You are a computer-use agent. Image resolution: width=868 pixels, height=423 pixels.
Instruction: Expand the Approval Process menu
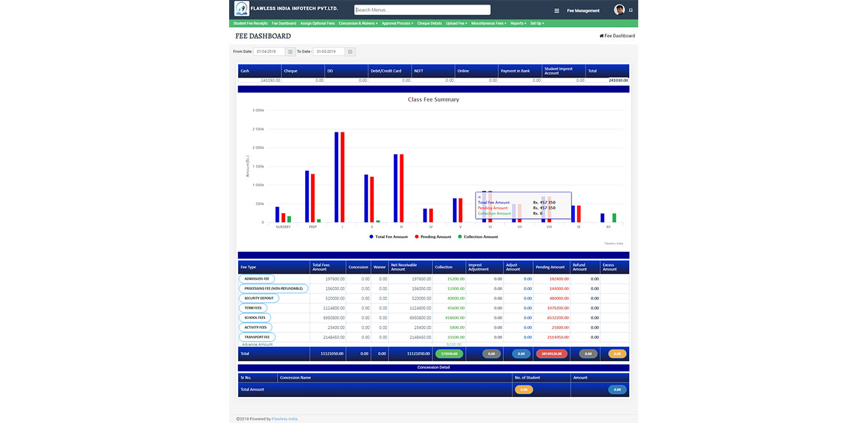click(398, 23)
